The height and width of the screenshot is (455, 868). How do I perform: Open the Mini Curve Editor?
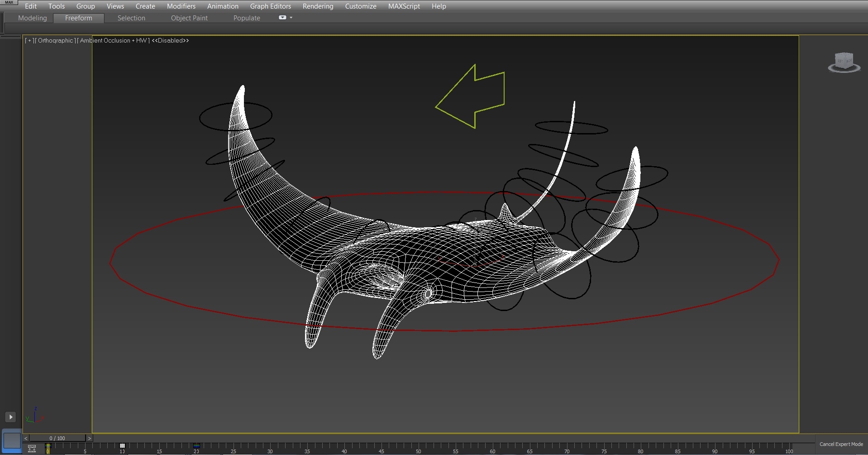point(31,448)
